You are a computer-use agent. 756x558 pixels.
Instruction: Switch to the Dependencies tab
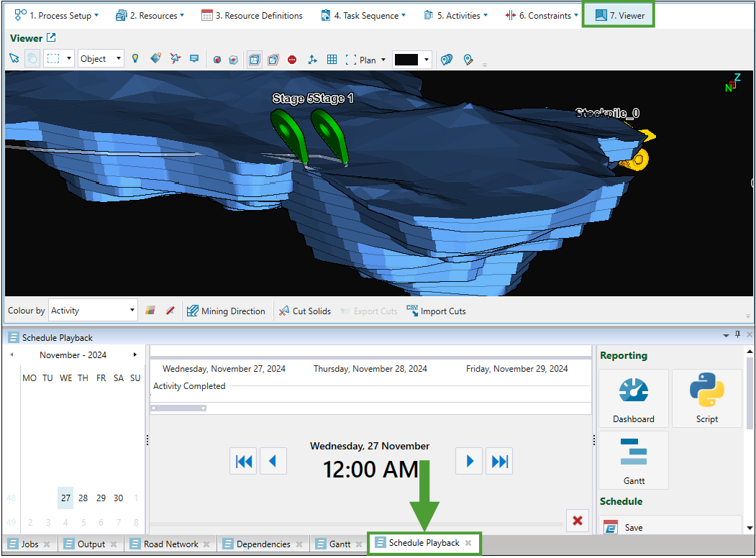pyautogui.click(x=263, y=544)
